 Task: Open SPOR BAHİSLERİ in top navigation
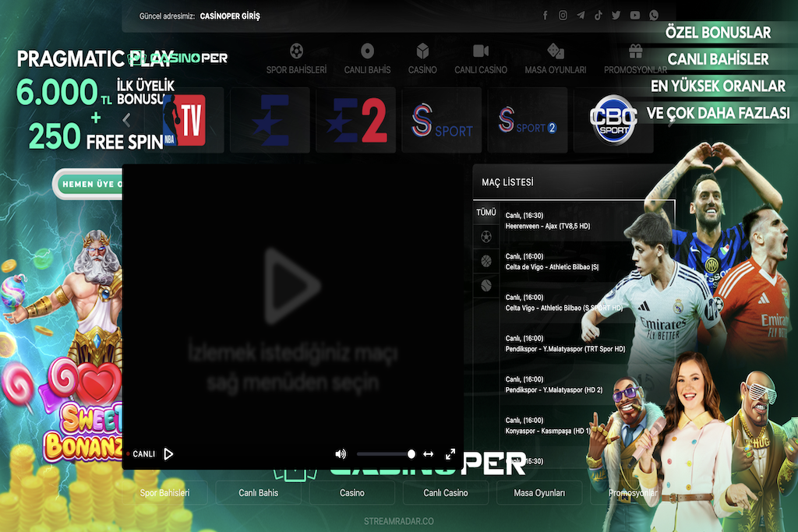click(x=296, y=59)
